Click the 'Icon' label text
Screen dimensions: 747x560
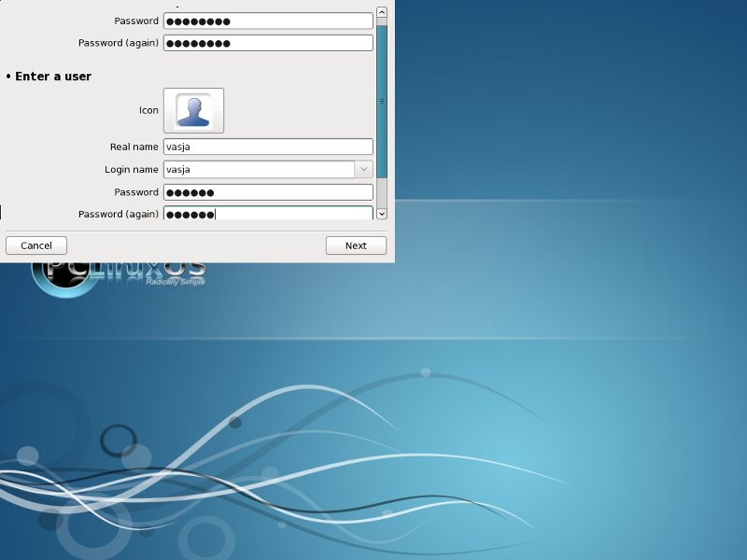pyautogui.click(x=148, y=110)
